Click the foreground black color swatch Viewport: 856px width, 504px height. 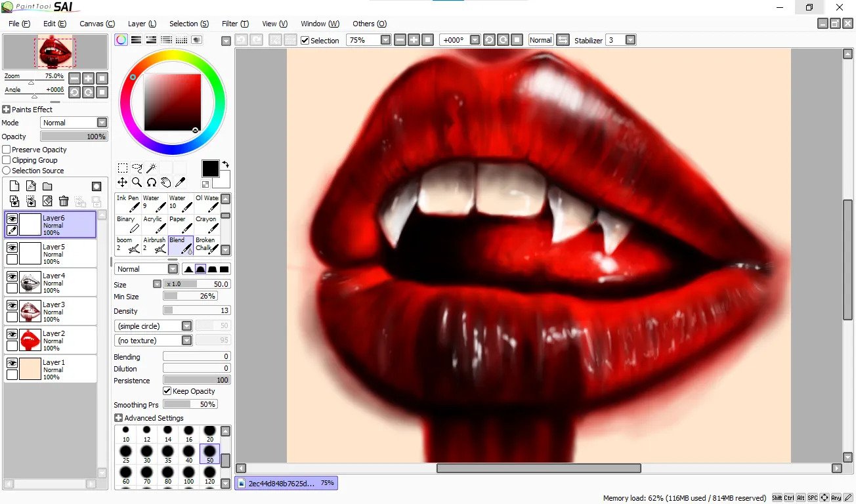(x=210, y=169)
